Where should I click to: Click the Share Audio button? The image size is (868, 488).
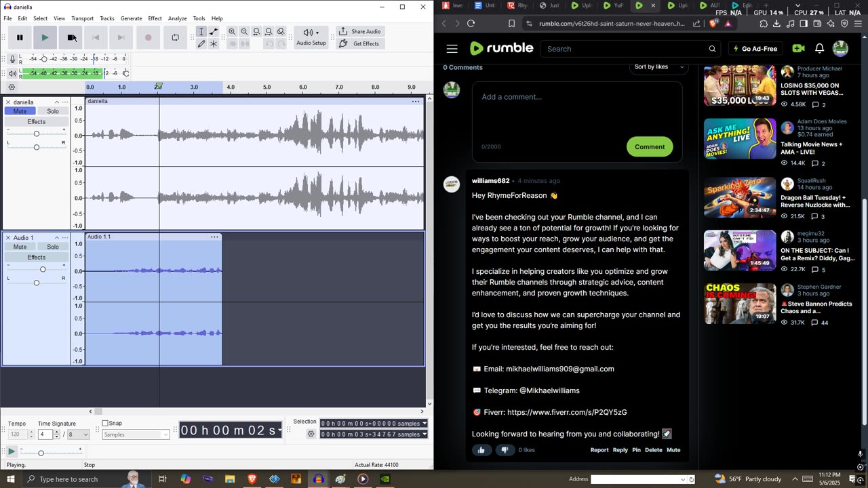coord(360,31)
